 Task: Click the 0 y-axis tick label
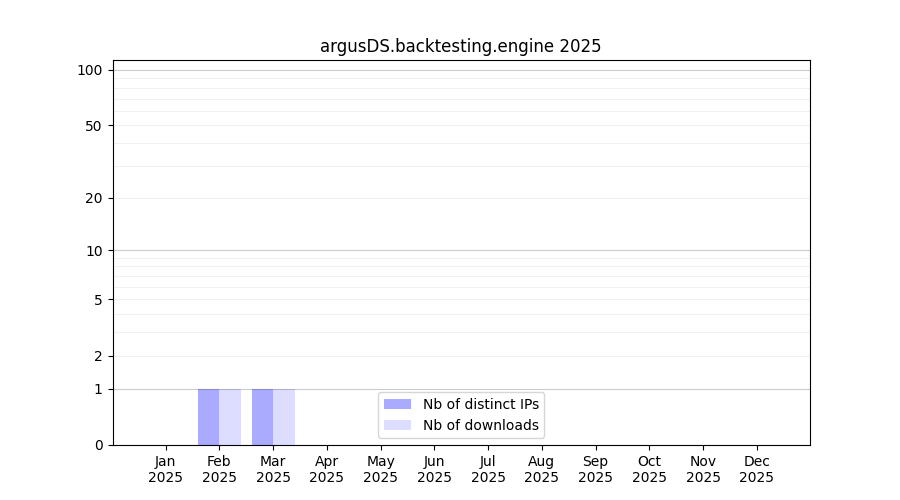click(x=98, y=445)
